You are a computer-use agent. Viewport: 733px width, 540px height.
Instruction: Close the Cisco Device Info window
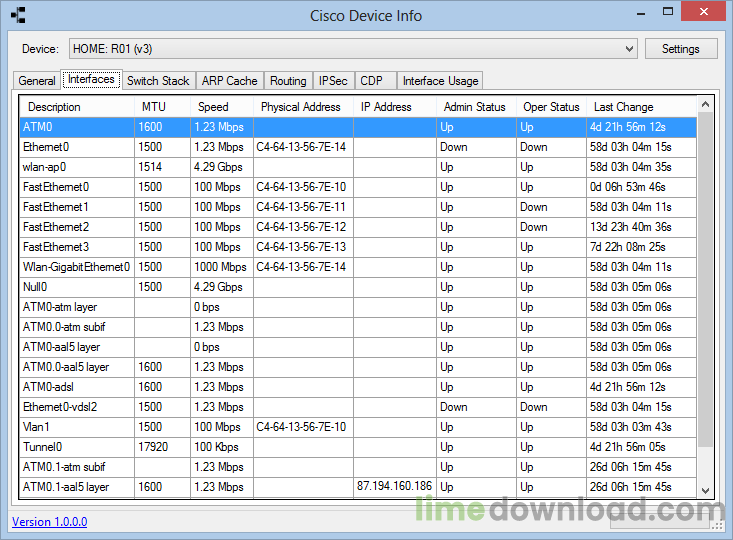tap(704, 12)
